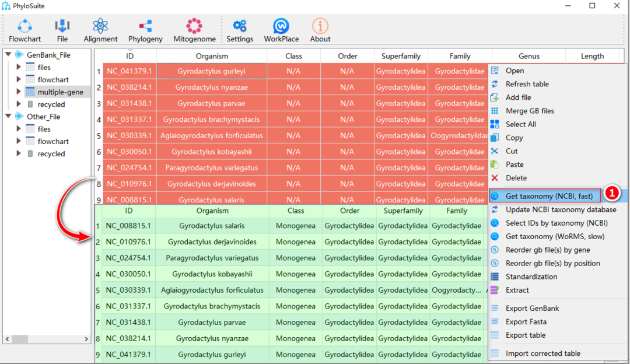Expand the recycled node under GenBank_File
This screenshot has width=630, height=364.
pyautogui.click(x=19, y=104)
